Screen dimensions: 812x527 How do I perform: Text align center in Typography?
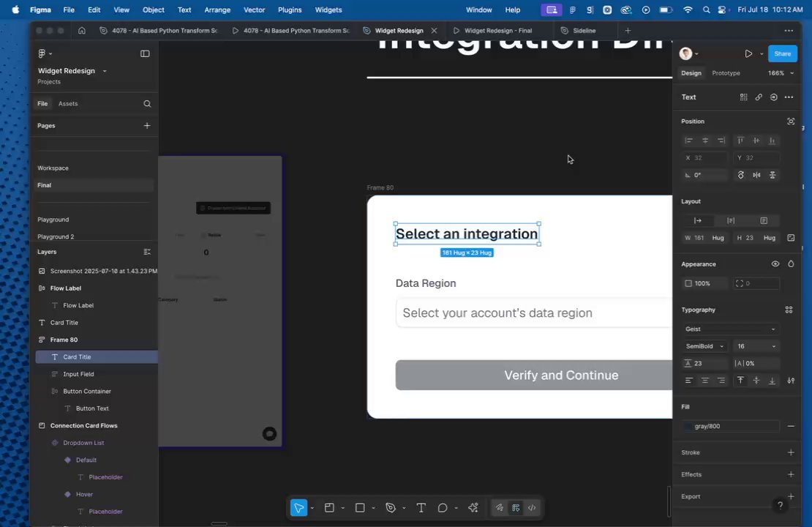click(704, 381)
